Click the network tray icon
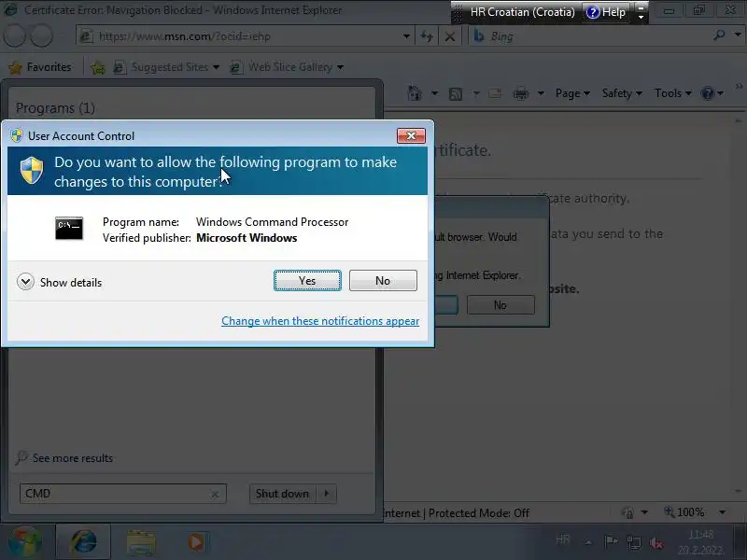 [634, 542]
